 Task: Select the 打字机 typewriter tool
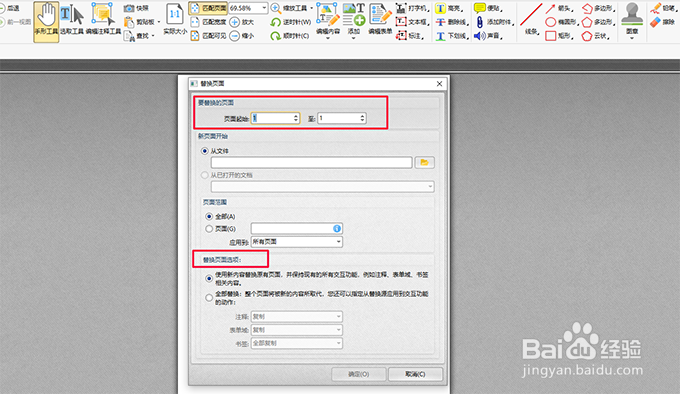pos(413,8)
